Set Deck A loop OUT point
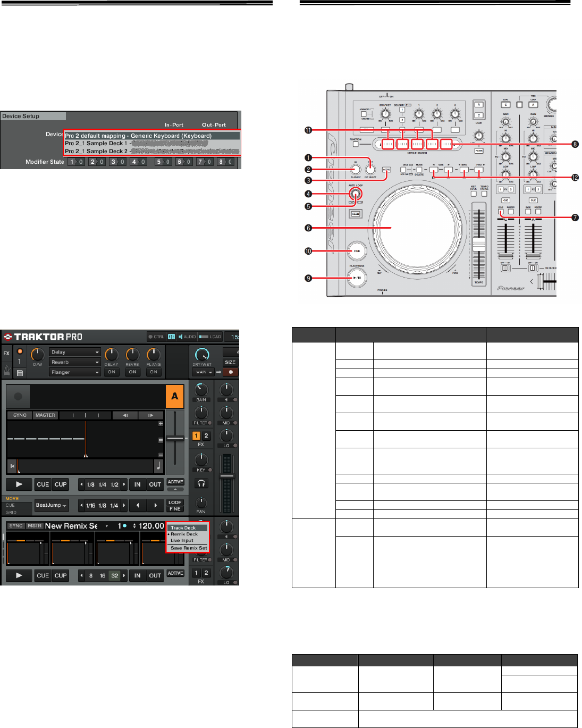 click(155, 484)
